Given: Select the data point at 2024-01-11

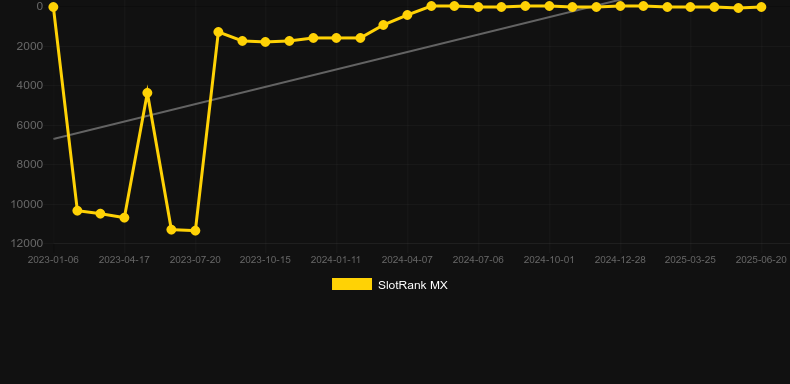Looking at the screenshot, I should click(336, 38).
